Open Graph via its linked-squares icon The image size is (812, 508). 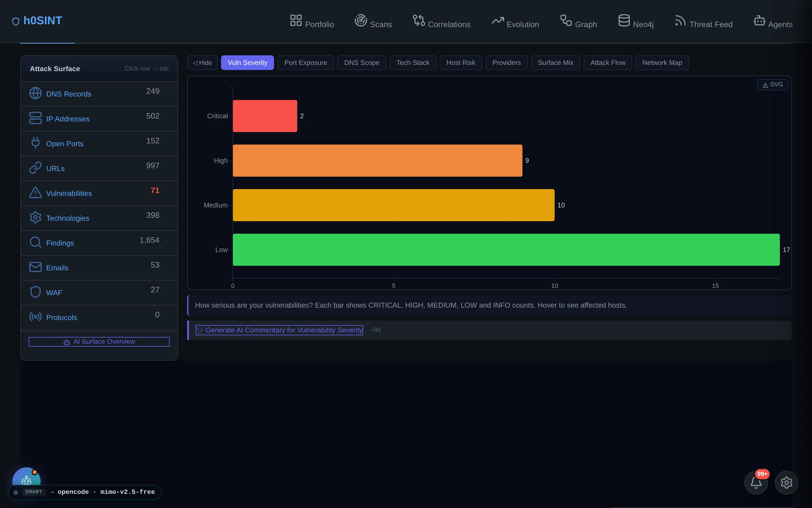(566, 20)
